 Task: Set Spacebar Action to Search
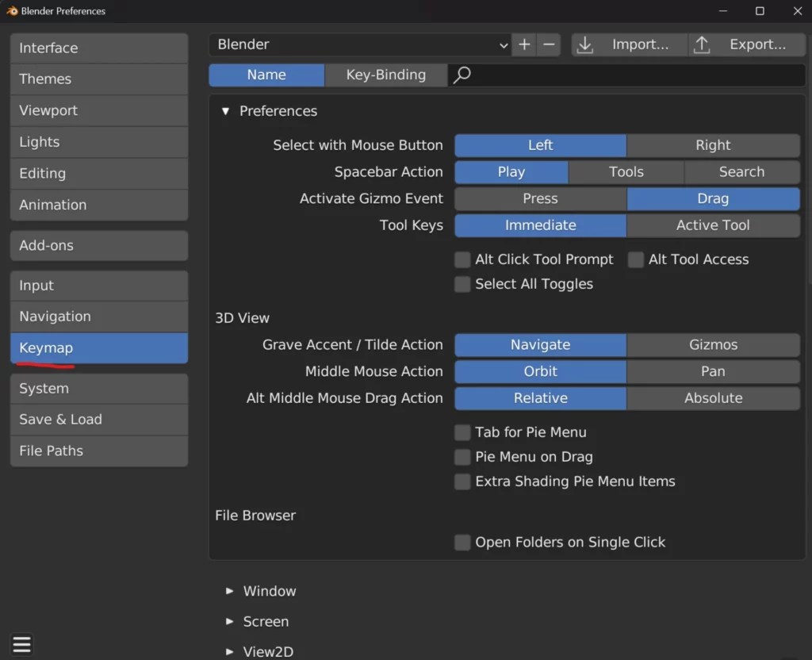point(741,172)
